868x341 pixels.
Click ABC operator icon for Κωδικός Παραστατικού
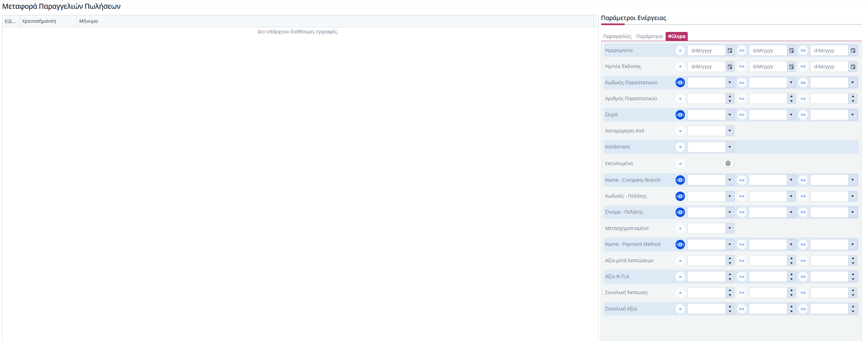680,83
